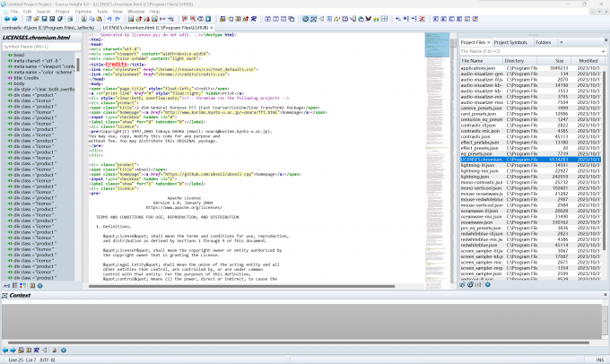Sort file list by Size column
The image size is (610, 364).
click(557, 60)
